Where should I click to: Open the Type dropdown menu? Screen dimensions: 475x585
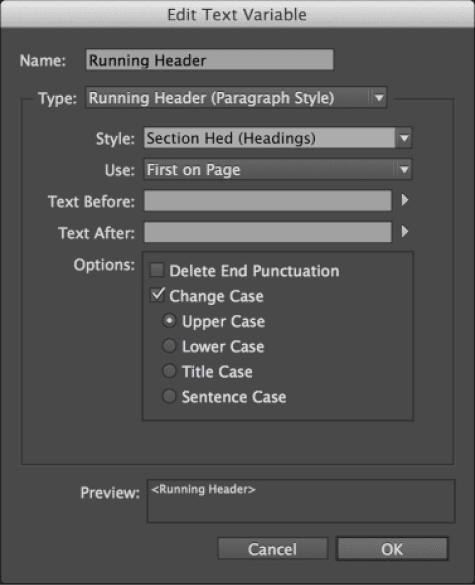coord(236,98)
